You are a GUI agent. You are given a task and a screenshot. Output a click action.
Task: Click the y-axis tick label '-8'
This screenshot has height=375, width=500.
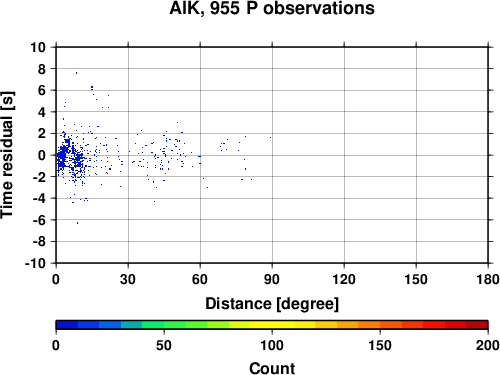(39, 242)
